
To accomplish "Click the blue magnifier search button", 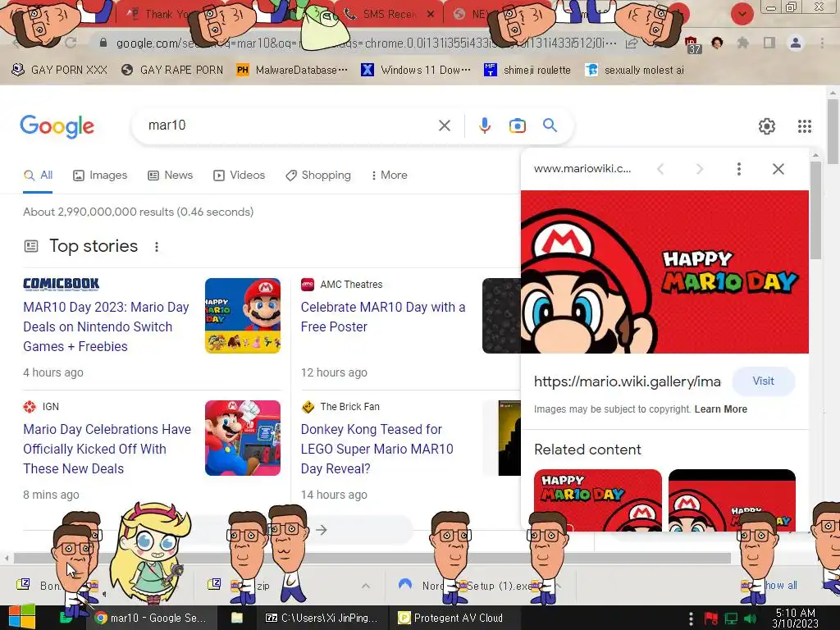I will click(550, 126).
